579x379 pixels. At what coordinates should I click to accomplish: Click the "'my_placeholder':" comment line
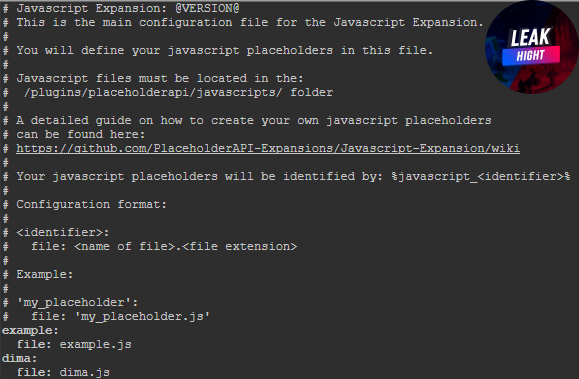pos(77,303)
